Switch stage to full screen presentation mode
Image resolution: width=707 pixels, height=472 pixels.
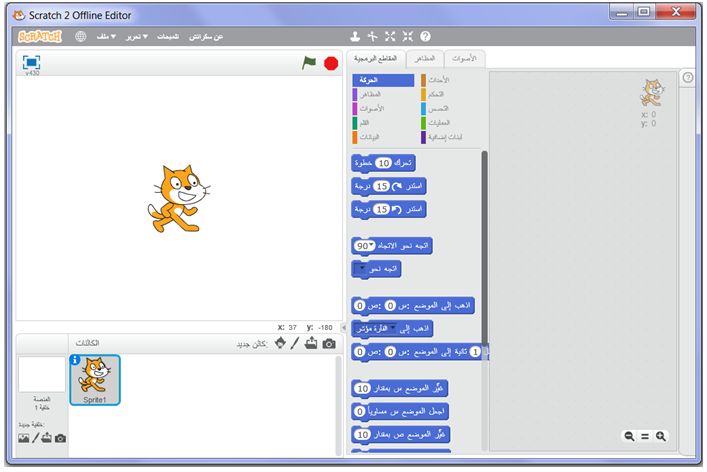pyautogui.click(x=32, y=63)
